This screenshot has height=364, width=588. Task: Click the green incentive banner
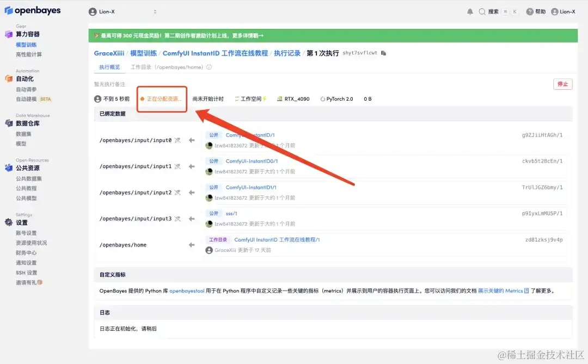[x=333, y=35]
